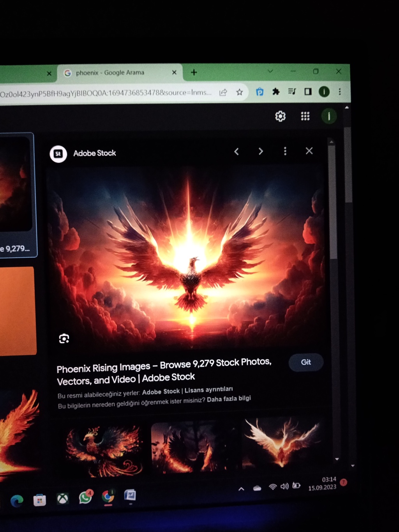Open the clock showing 03:14 15.09.2023
This screenshot has height=532, width=399.
[322, 484]
